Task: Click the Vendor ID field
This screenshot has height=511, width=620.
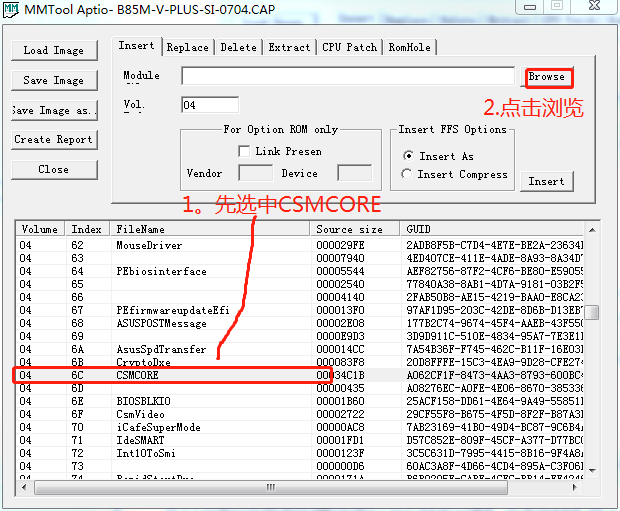Action: pyautogui.click(x=255, y=173)
